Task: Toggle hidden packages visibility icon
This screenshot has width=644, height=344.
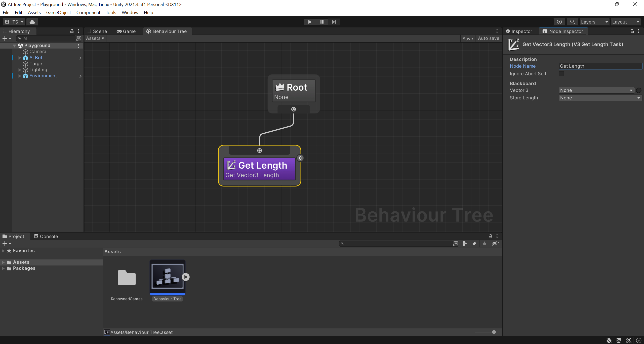Action: [496, 243]
